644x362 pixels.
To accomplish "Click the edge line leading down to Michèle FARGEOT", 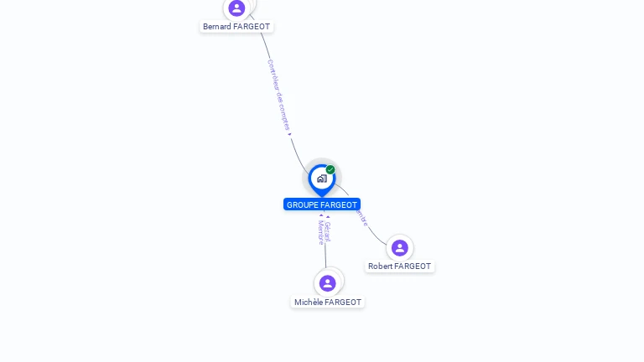I will [x=325, y=256].
